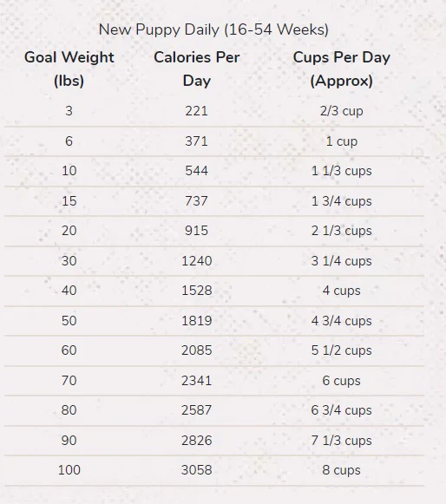Click the 2341 calories value

pos(197,381)
